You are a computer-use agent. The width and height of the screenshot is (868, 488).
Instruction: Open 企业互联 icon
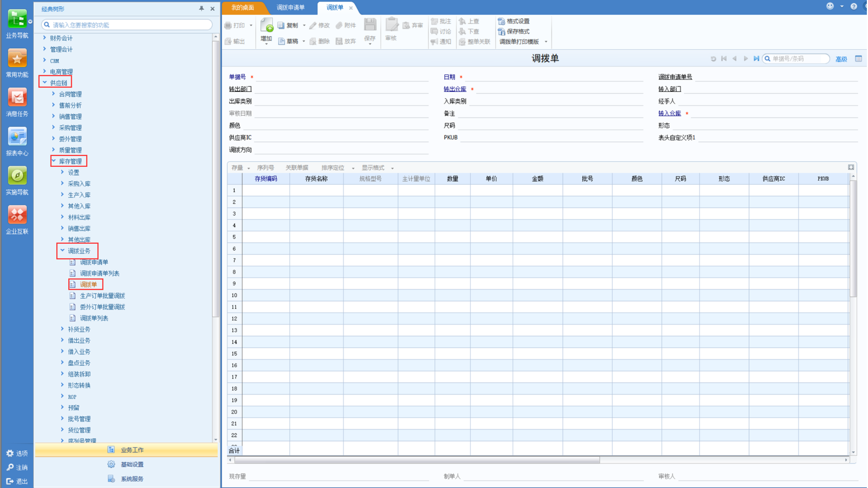pos(17,220)
